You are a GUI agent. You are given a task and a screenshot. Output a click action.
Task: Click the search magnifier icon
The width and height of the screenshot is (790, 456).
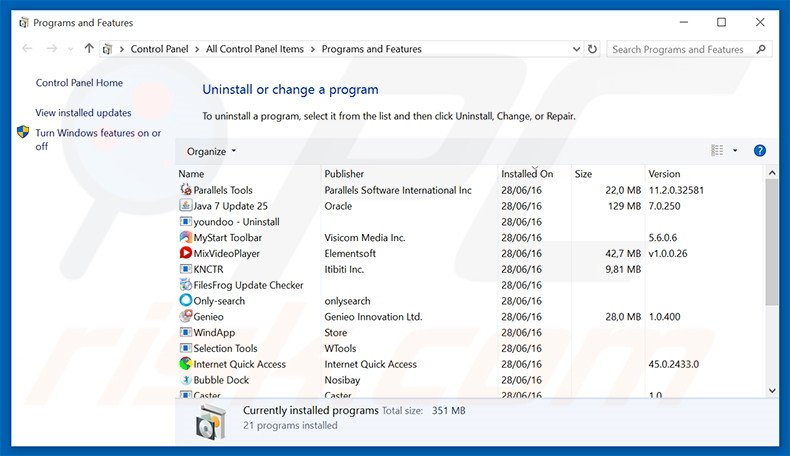coord(761,49)
